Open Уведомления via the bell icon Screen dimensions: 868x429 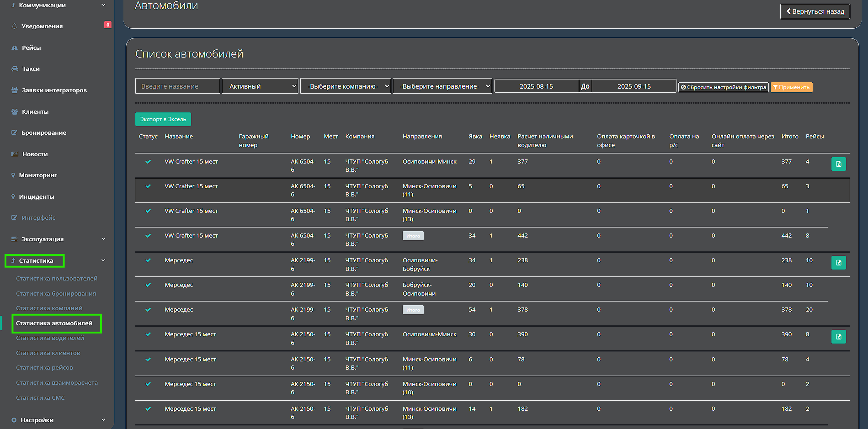pyautogui.click(x=15, y=26)
